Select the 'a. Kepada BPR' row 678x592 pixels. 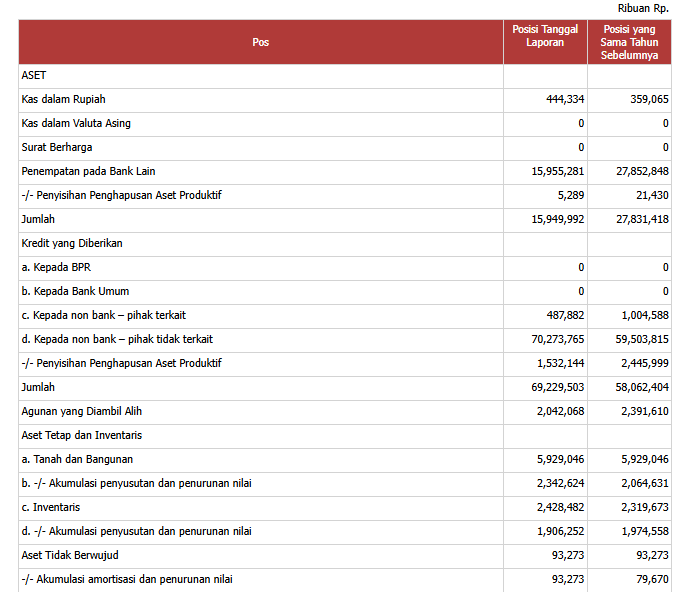56,267
